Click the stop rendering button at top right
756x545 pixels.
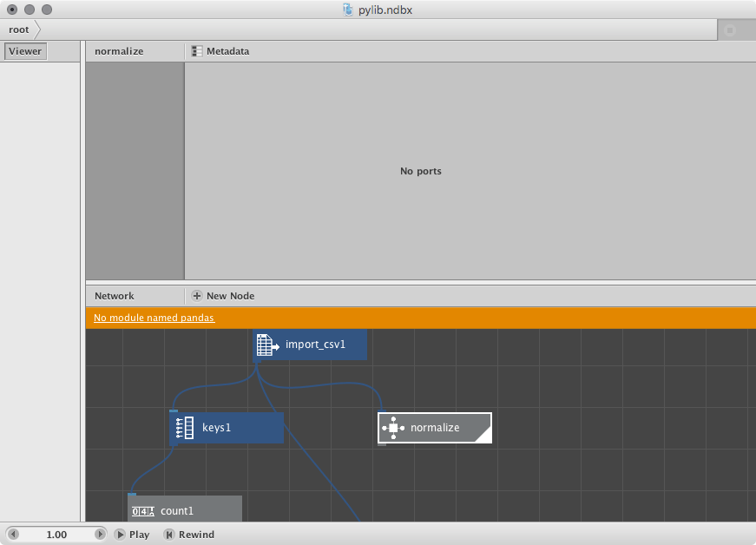[x=730, y=30]
